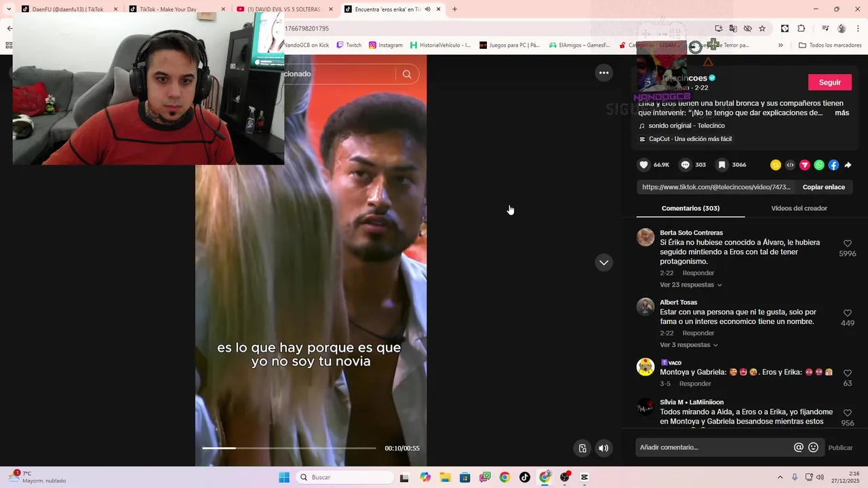The height and width of the screenshot is (488, 868).
Task: Open the three-dots video options menu
Action: coord(604,73)
